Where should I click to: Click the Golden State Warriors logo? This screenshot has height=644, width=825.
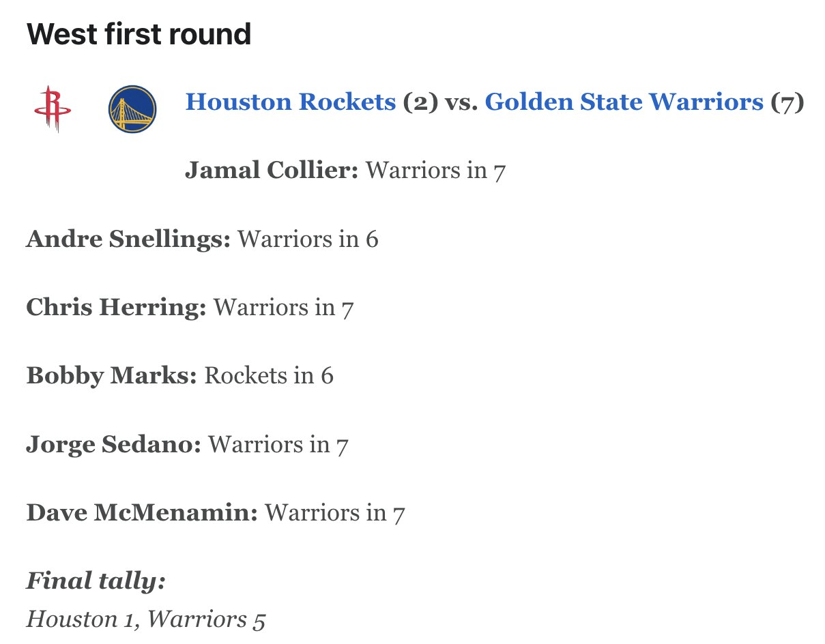coord(132,108)
